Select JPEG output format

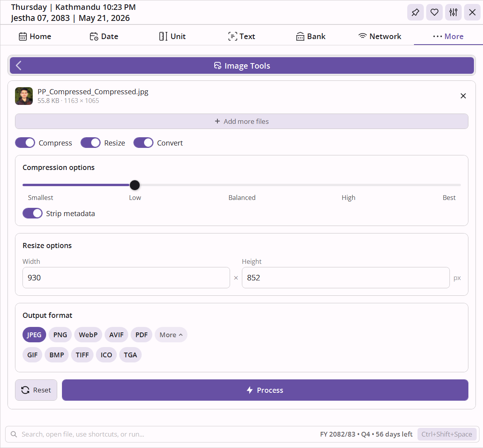point(34,335)
